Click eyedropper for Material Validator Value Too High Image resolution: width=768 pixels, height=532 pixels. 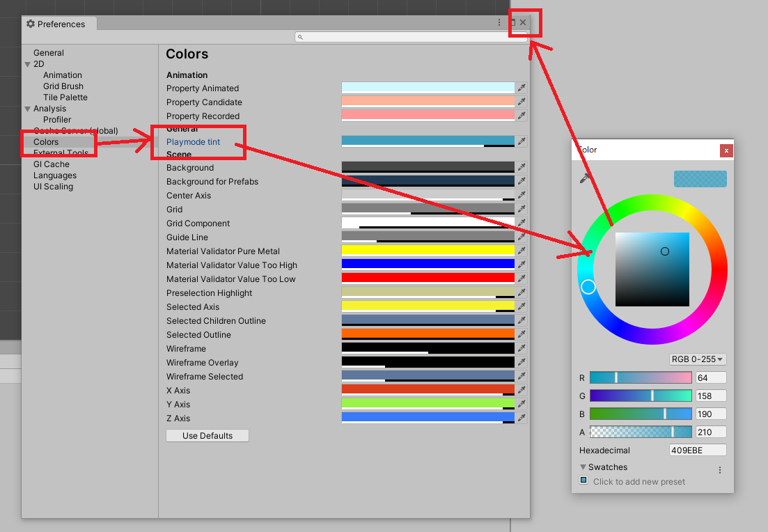[522, 265]
